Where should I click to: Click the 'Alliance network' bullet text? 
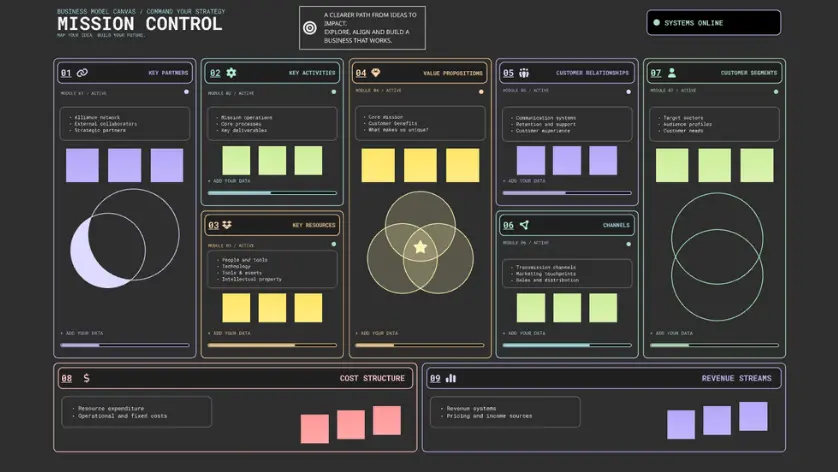click(x=97, y=117)
